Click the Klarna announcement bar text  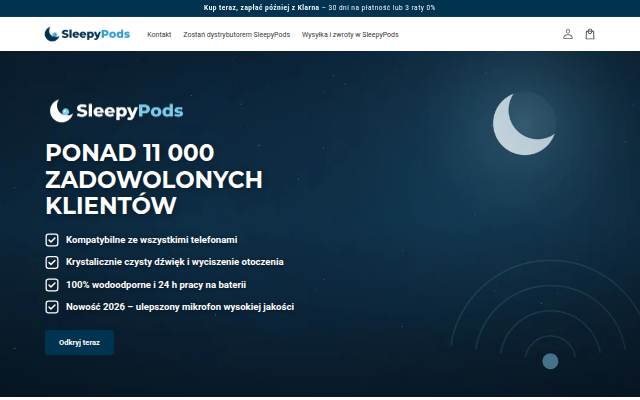320,8
